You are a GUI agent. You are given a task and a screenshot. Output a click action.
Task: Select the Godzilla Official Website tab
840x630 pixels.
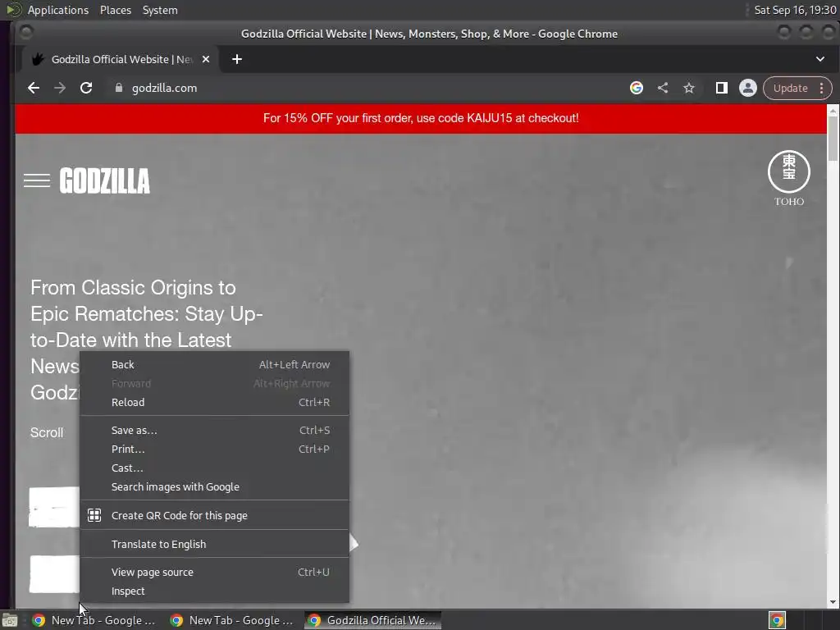[x=121, y=59]
